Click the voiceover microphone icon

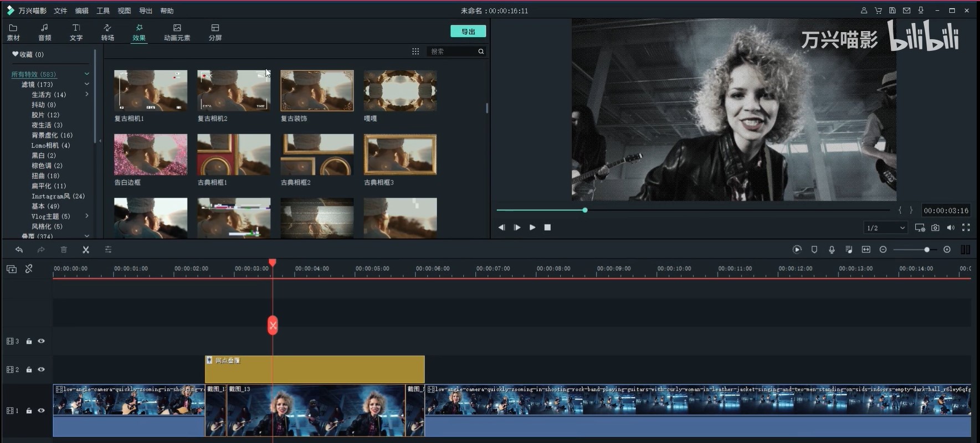832,250
